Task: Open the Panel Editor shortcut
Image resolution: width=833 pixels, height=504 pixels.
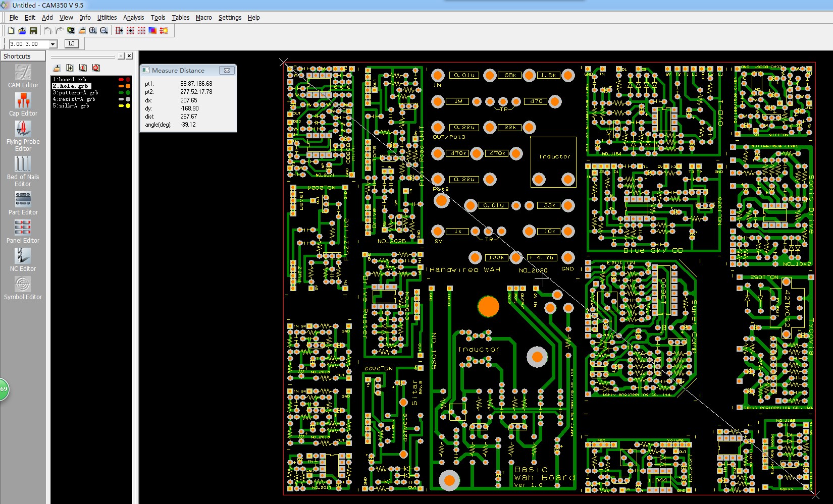Action: [23, 232]
